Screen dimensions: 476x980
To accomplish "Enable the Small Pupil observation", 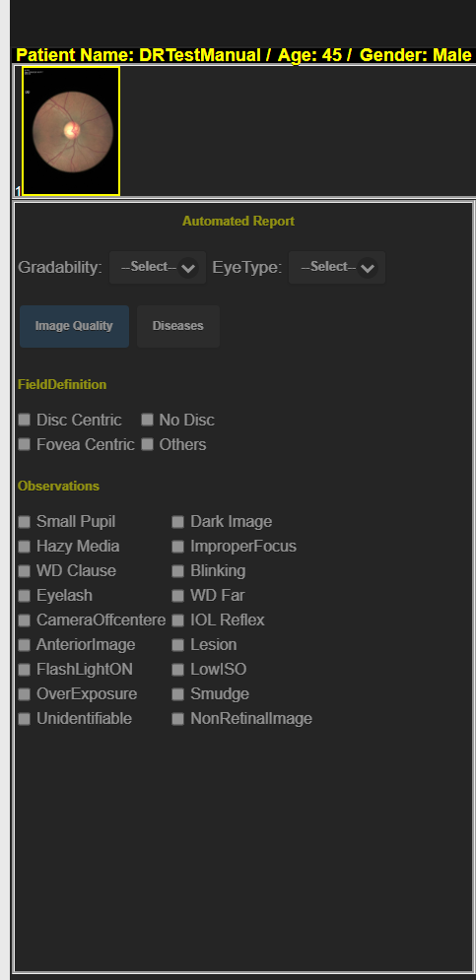I will 25,522.
